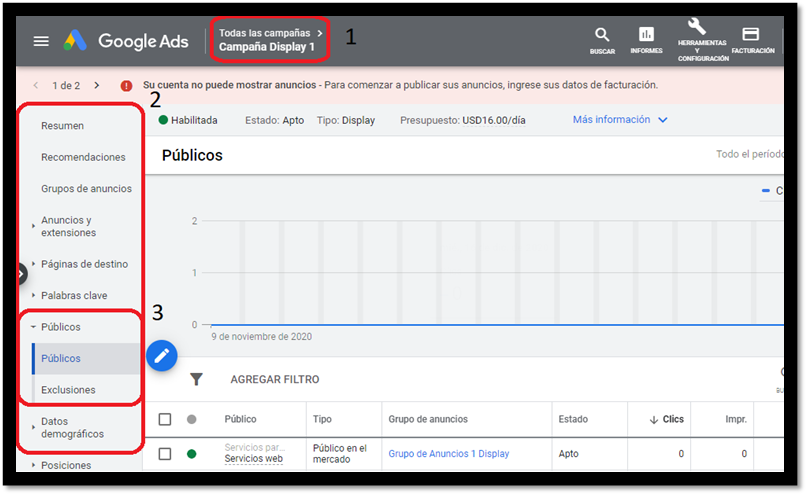
Task: Go to previous notification arrow
Action: [36, 85]
